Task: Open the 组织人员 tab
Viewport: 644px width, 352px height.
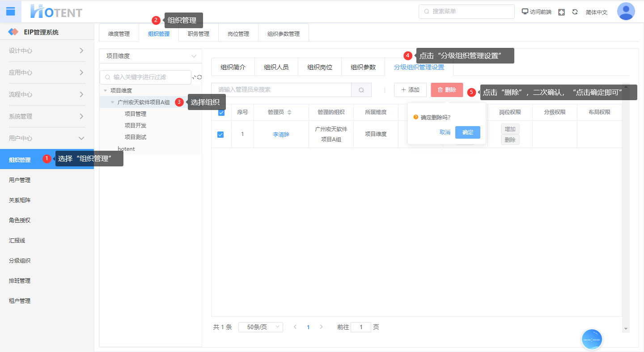Action: coord(276,67)
